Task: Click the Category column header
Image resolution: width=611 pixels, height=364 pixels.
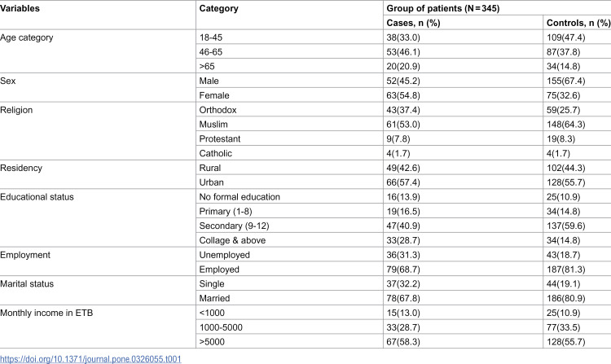Action: point(218,9)
